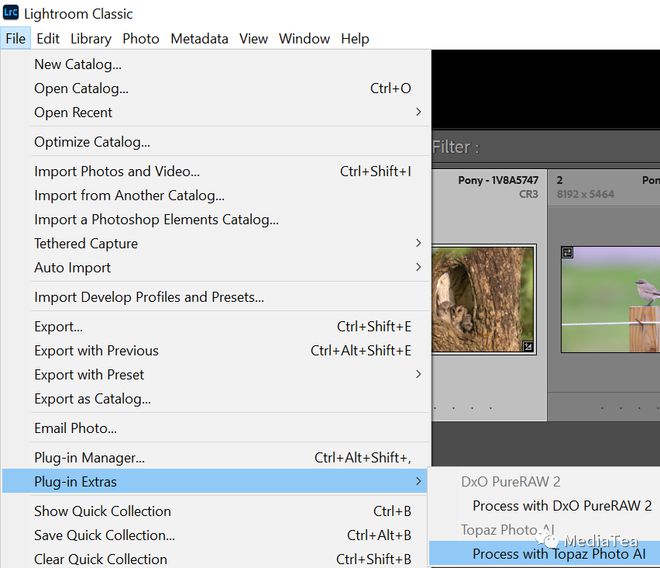Click the Lightroom Classic Lrc app icon
The image size is (660, 568).
(11, 13)
